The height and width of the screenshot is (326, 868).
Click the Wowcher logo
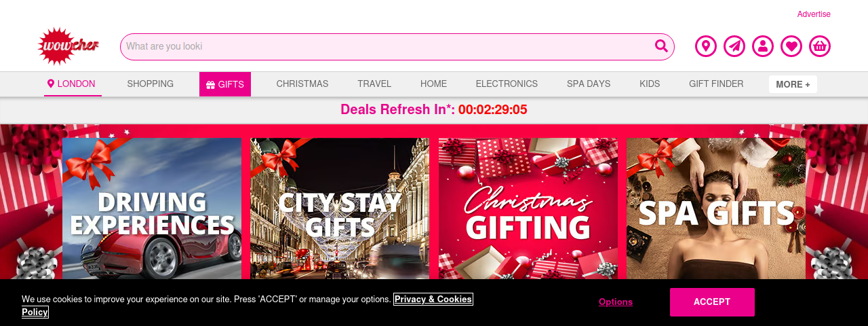pyautogui.click(x=68, y=46)
